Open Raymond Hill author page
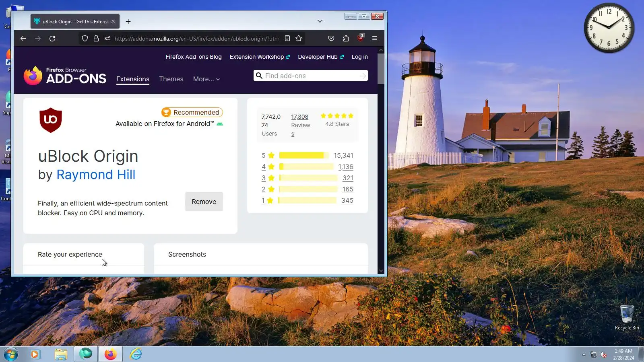The image size is (644, 362). click(96, 175)
